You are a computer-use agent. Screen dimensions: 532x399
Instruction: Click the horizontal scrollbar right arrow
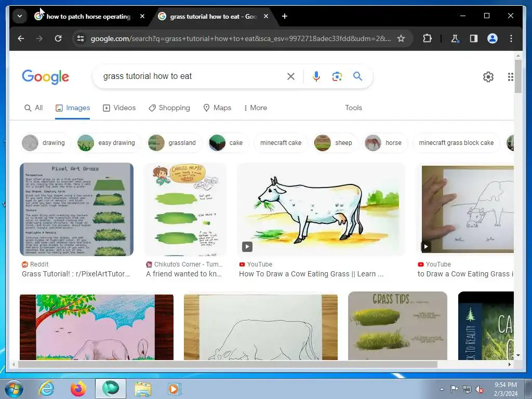(x=510, y=364)
